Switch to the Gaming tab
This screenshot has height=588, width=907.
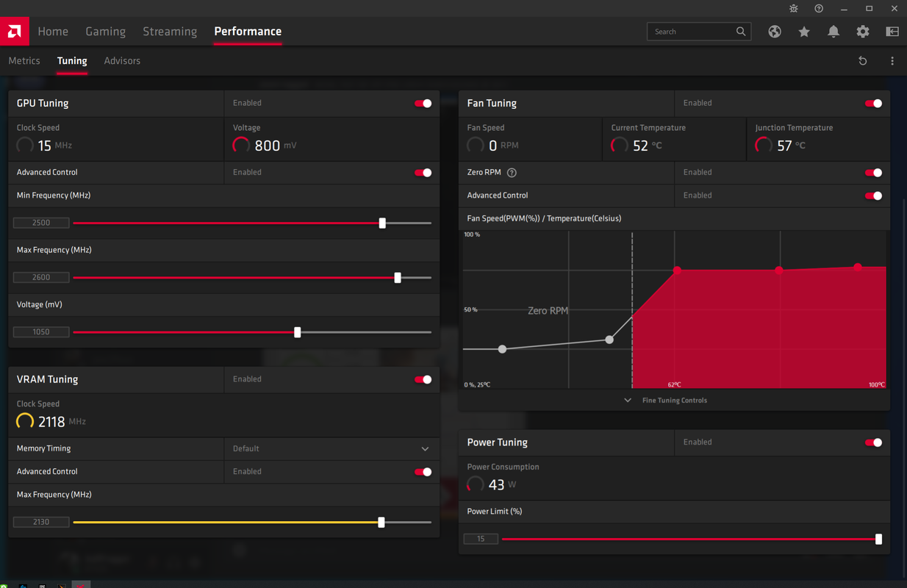click(105, 32)
